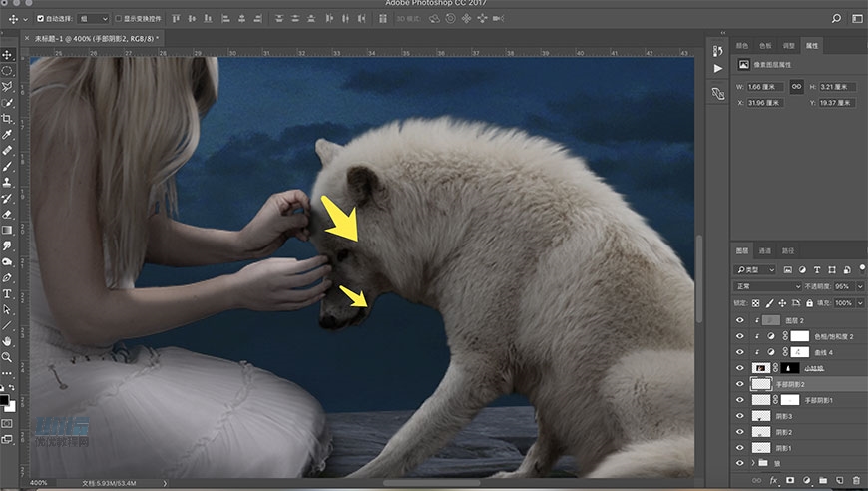
Task: Select the Gradient tool
Action: (7, 230)
